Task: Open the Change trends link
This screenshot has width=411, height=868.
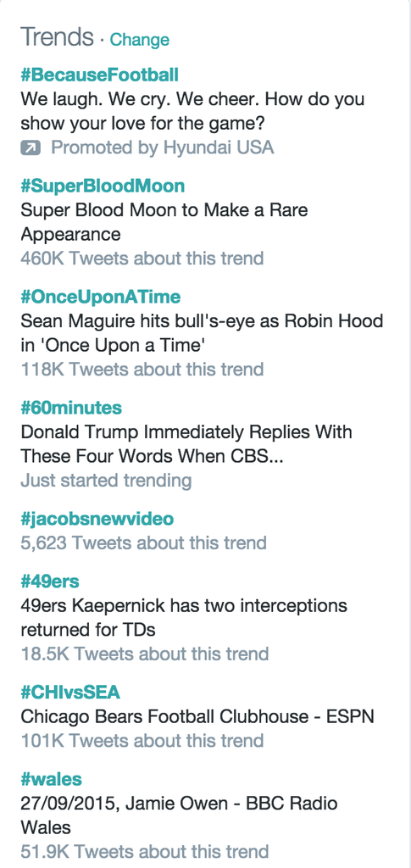Action: (139, 40)
